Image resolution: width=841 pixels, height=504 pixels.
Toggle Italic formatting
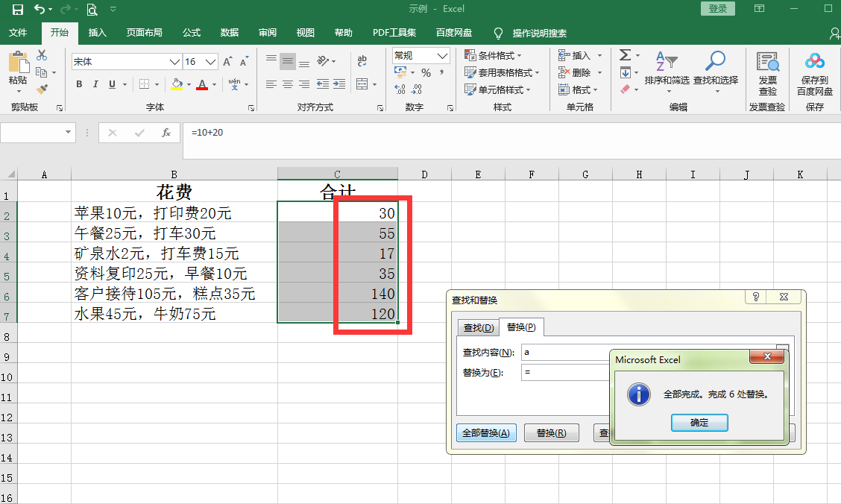click(x=95, y=84)
